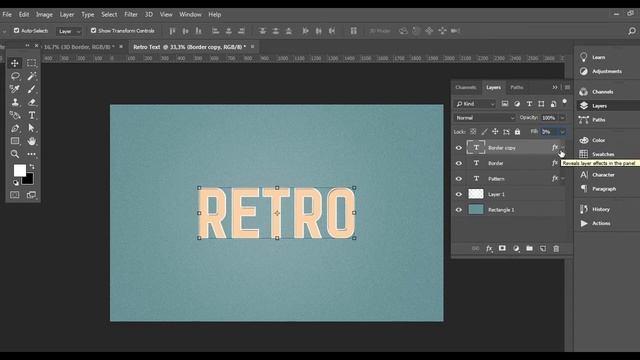
Task: Select the Lasso tool
Action: [15, 76]
